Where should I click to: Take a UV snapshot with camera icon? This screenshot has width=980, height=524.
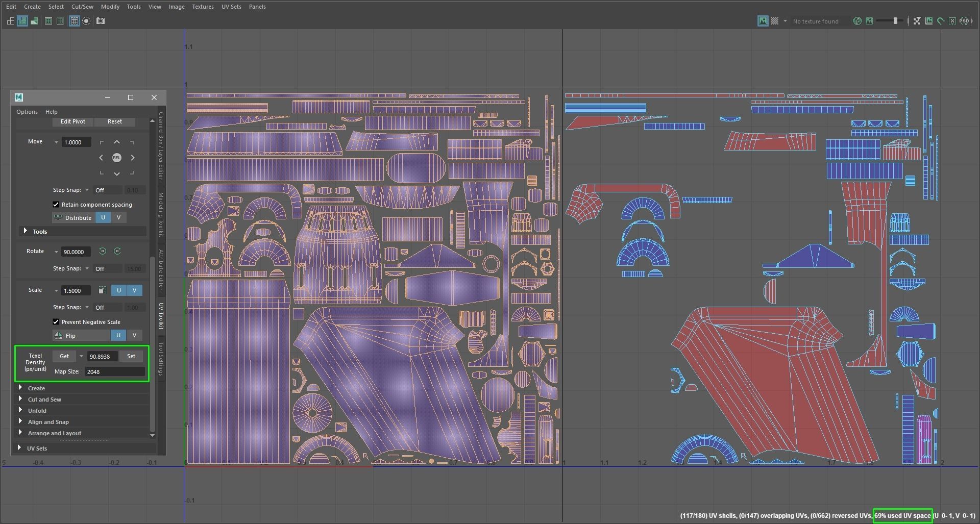point(101,21)
